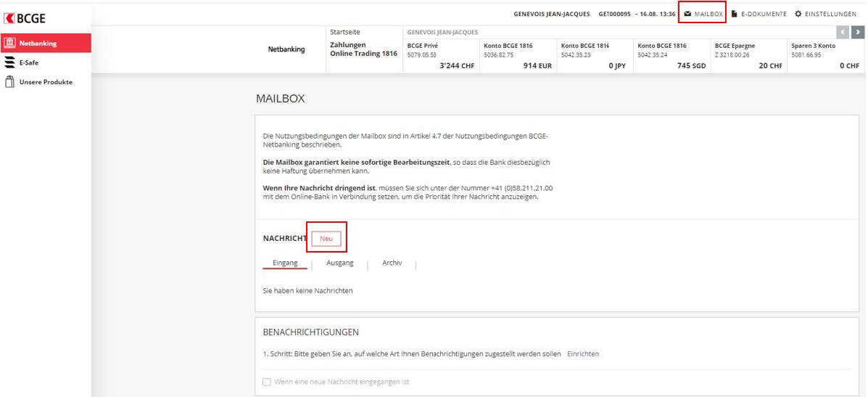Open Online Trading 1816
Screen dimensions: 868x397
tap(363, 54)
